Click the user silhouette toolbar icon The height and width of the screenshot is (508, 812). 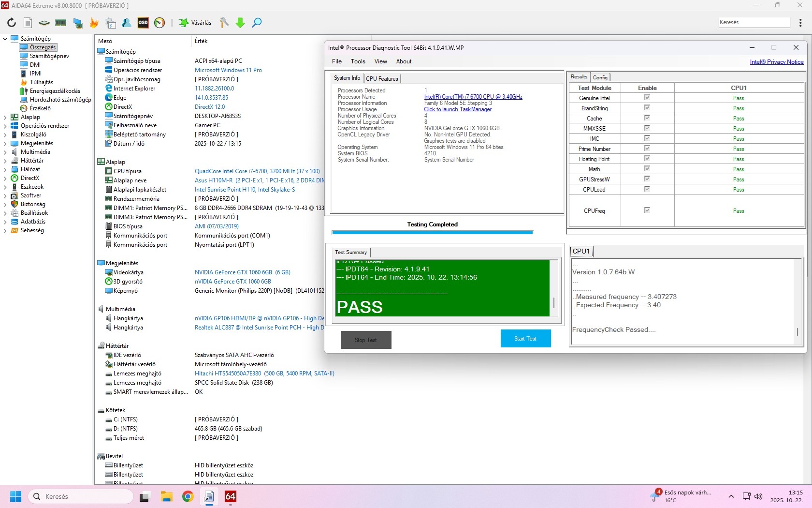127,23
